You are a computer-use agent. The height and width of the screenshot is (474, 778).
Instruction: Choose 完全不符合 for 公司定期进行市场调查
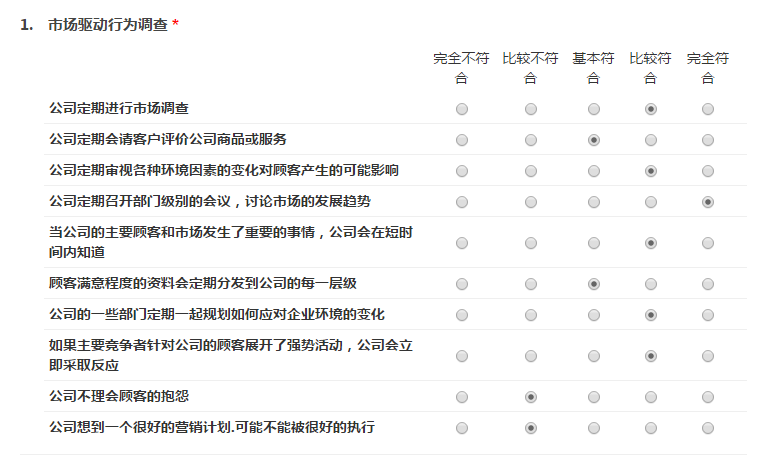tap(461, 108)
